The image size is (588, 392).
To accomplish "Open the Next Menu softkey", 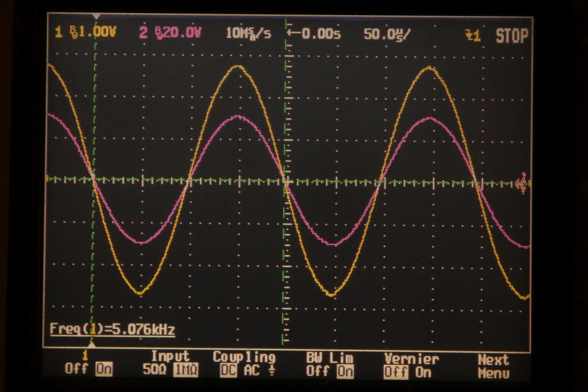I will (x=493, y=366).
